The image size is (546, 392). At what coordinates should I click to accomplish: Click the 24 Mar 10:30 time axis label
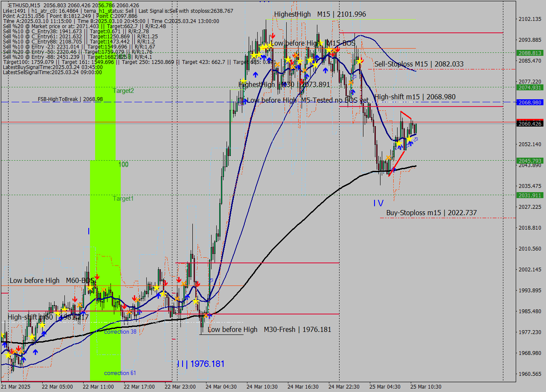pyautogui.click(x=262, y=387)
